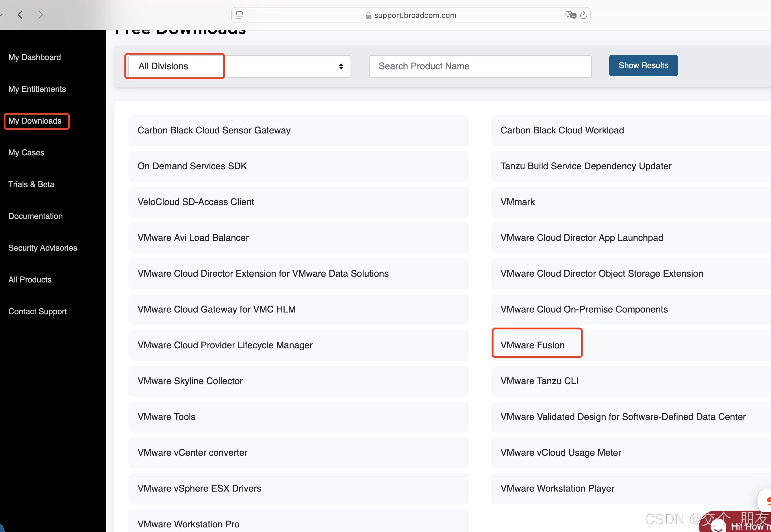This screenshot has height=532, width=771.
Task: Open the All Divisions dropdown
Action: 238,66
